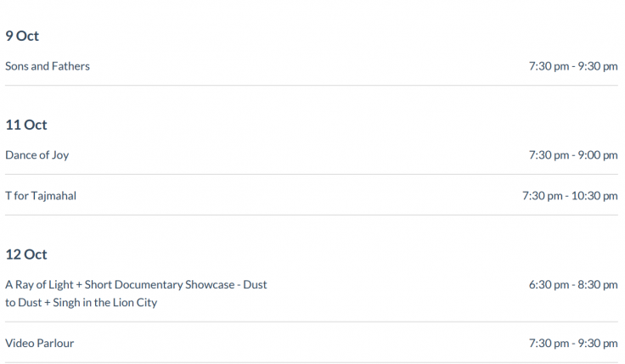
Task: Click Sons and Fathers 7:30 pm - 9:30 pm time
Action: coord(573,66)
